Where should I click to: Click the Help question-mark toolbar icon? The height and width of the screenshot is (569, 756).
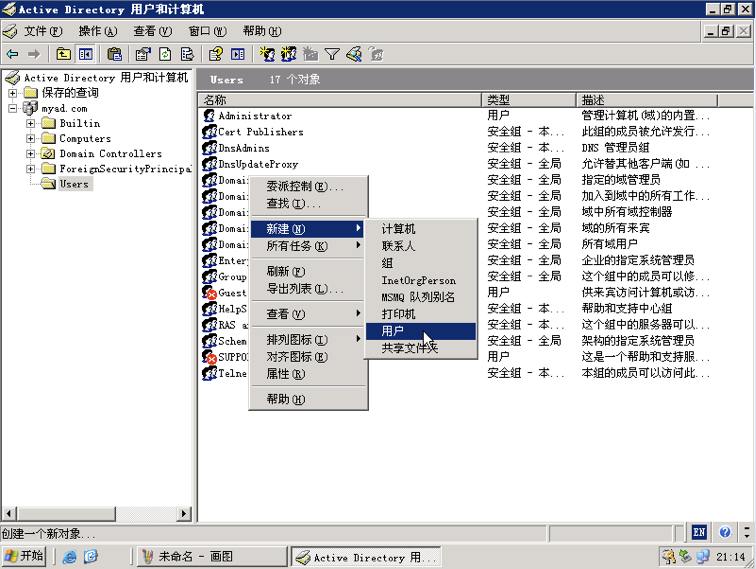216,54
